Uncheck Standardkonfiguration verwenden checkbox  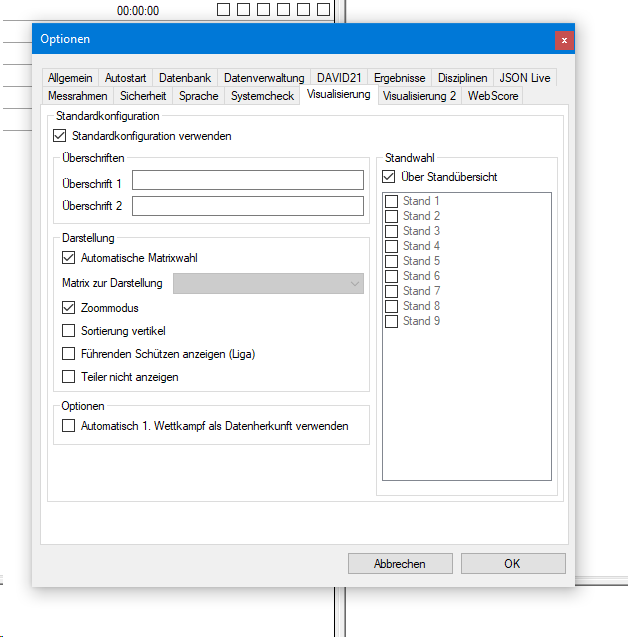tap(60, 135)
